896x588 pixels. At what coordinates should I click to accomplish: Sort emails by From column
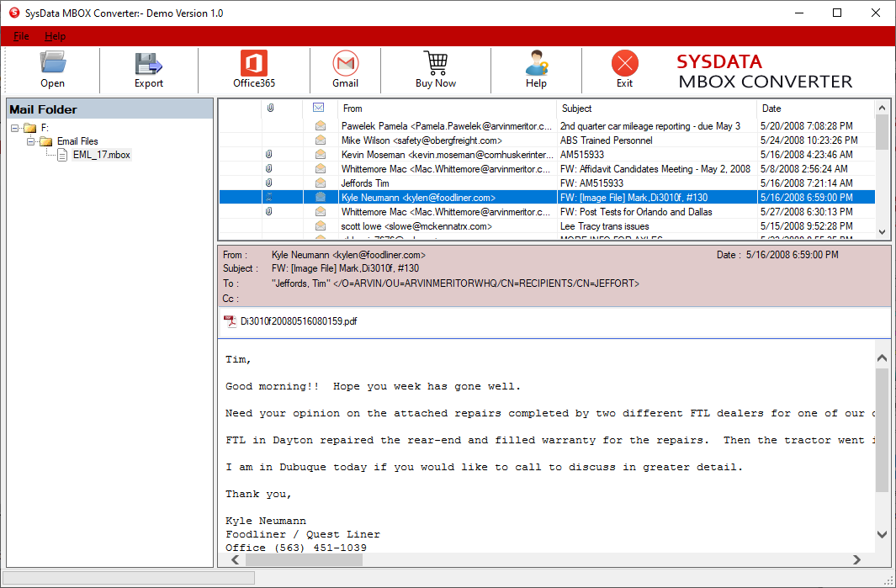coord(446,108)
